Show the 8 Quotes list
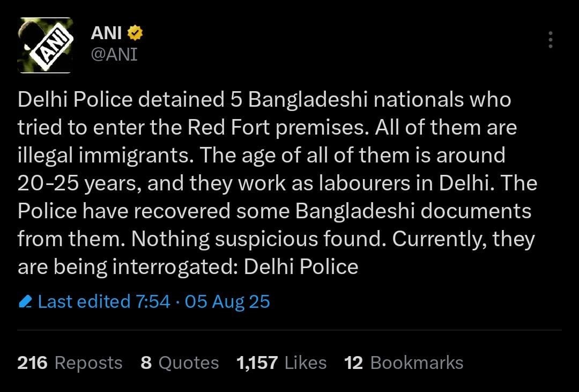This screenshot has width=579, height=392. 180,363
